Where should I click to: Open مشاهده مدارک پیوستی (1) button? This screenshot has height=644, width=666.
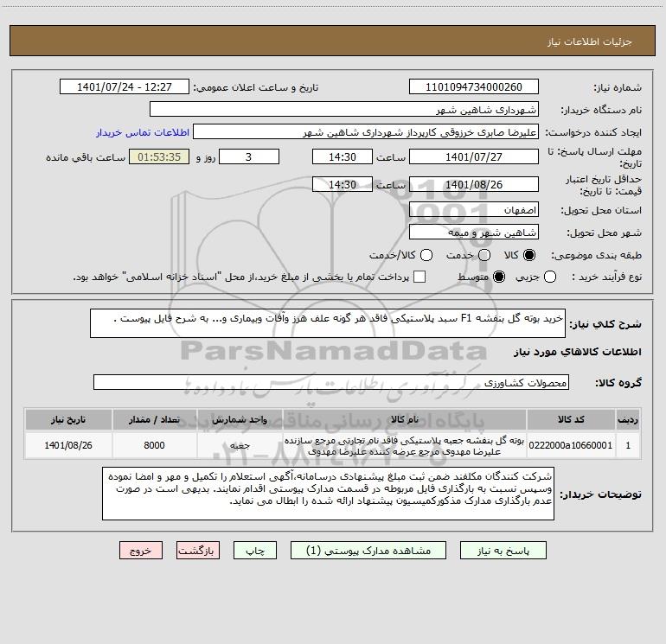point(368,550)
